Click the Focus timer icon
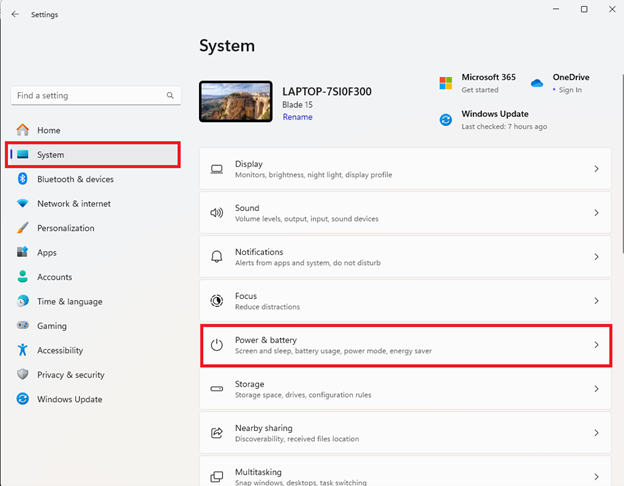This screenshot has width=624, height=486. 216,301
